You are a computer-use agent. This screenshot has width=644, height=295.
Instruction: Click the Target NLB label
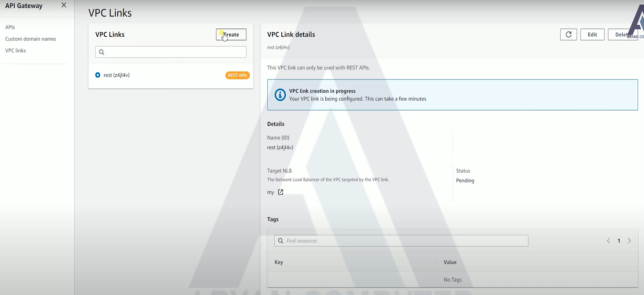tap(279, 171)
